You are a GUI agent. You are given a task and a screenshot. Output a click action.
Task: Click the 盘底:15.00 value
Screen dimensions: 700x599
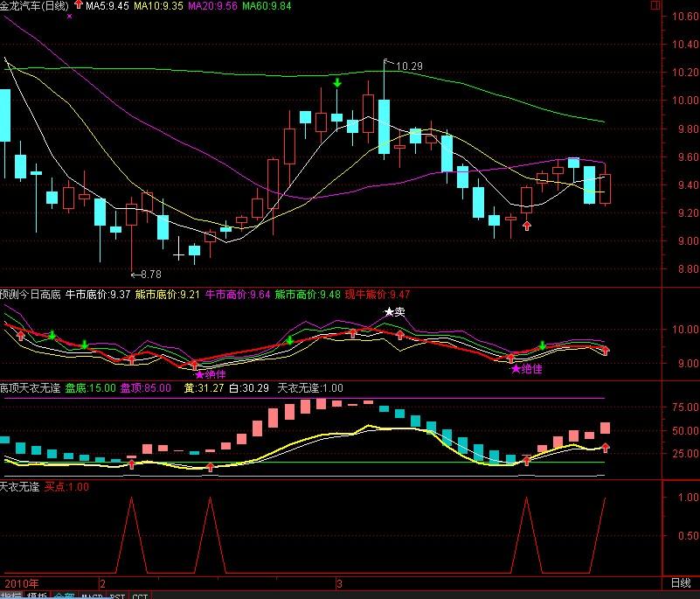[x=91, y=387]
